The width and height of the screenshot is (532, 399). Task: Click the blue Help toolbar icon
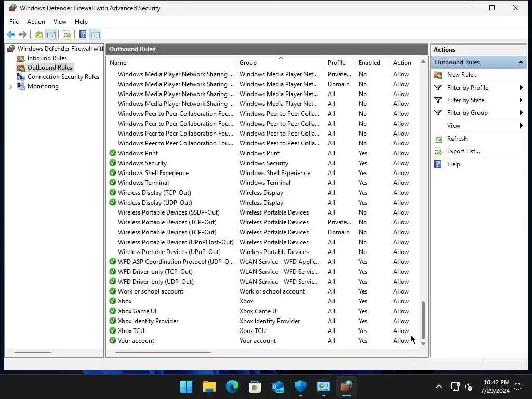pos(83,34)
